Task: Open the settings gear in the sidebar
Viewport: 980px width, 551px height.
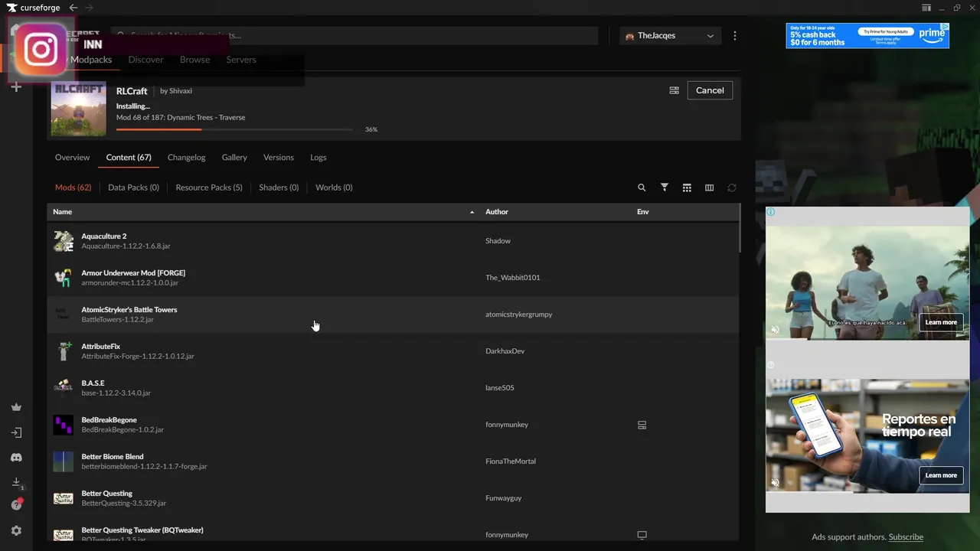Action: (x=16, y=530)
